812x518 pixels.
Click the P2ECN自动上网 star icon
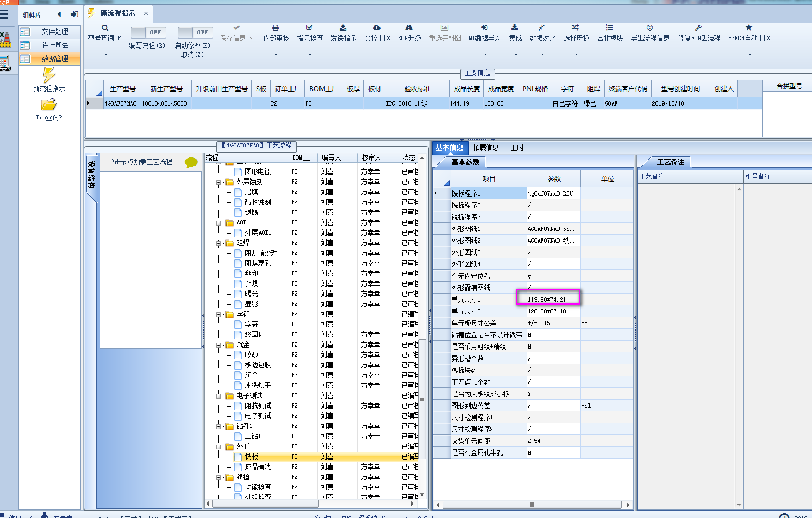749,27
